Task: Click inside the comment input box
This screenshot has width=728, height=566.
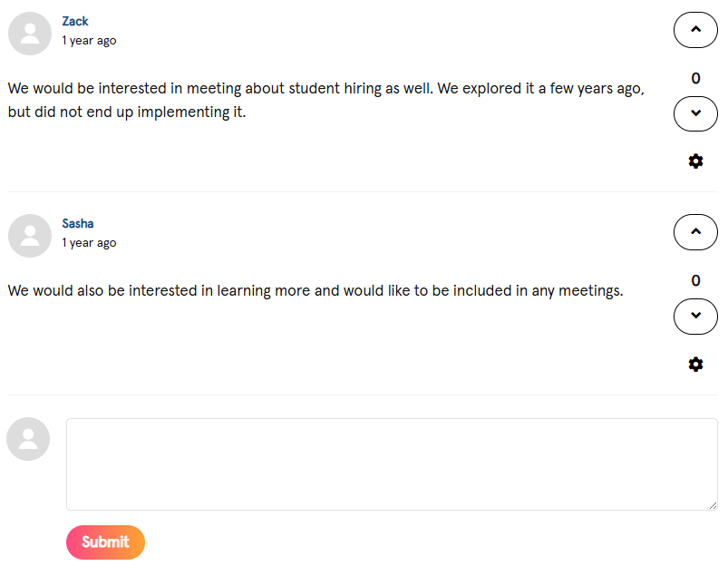Action: coord(392,464)
